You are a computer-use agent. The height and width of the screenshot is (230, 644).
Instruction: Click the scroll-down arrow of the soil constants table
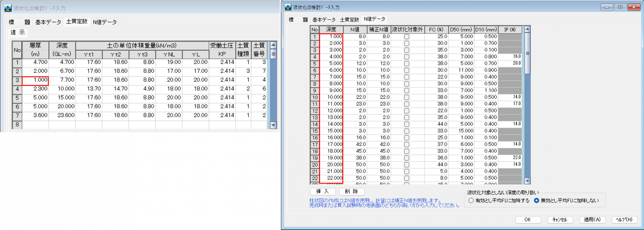(273, 125)
